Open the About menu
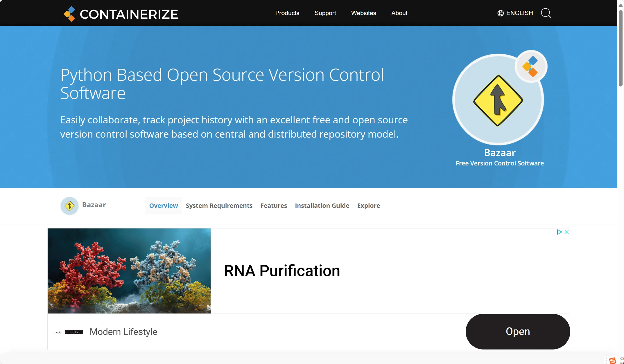The height and width of the screenshot is (364, 624). point(399,13)
